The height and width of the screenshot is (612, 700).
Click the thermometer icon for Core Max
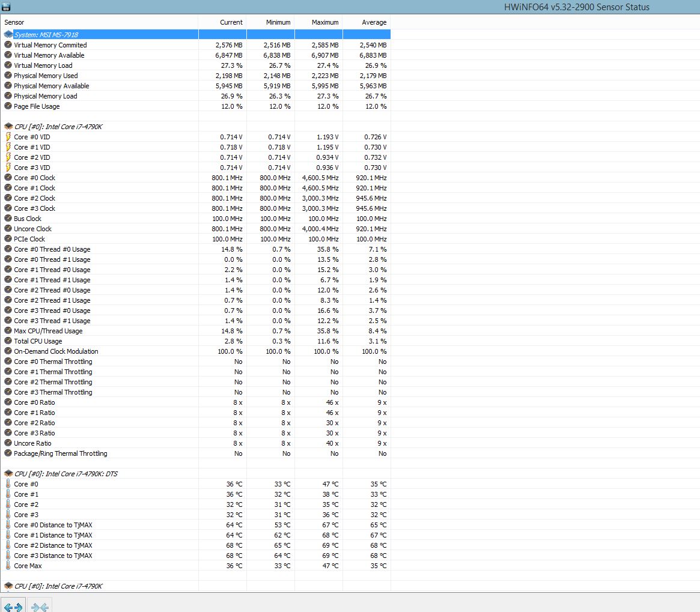click(x=8, y=566)
